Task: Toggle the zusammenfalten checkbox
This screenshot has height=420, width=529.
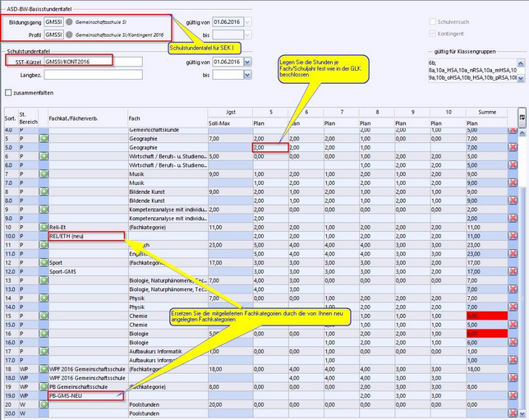Action: tap(9, 92)
